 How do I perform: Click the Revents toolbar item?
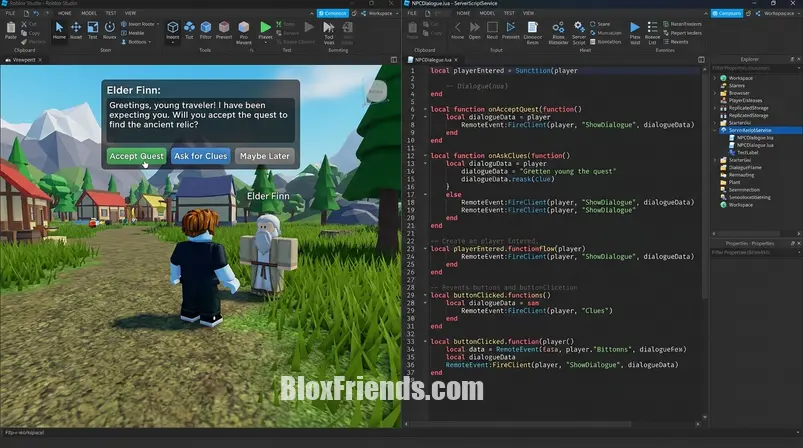(x=675, y=42)
